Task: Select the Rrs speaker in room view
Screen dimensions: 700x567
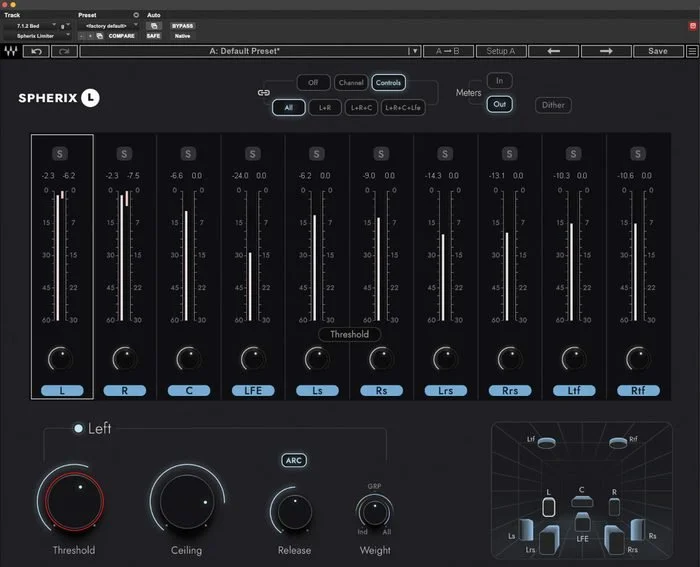Action: pos(614,541)
